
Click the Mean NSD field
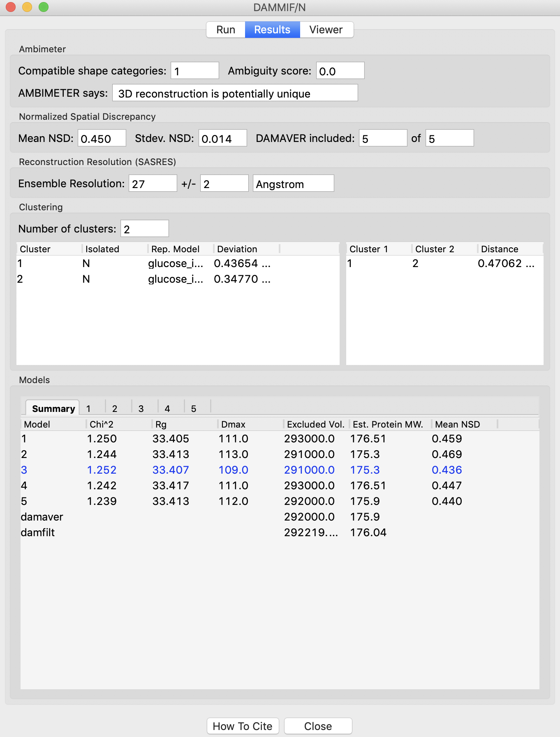[102, 138]
